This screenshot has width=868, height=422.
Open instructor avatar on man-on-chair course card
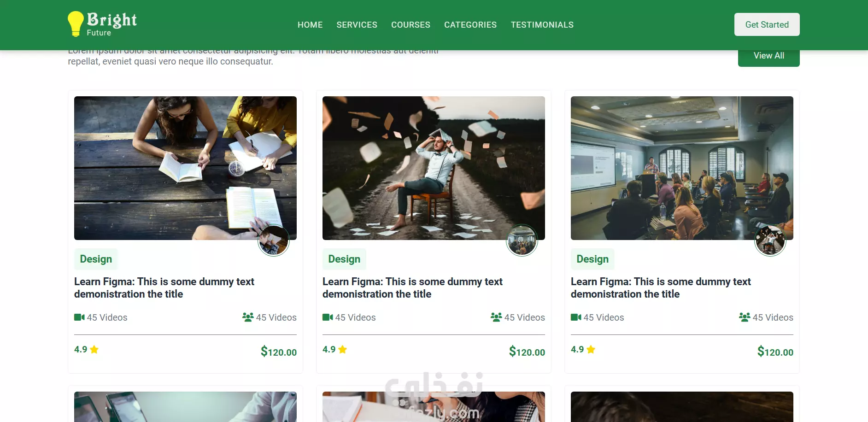click(x=522, y=240)
